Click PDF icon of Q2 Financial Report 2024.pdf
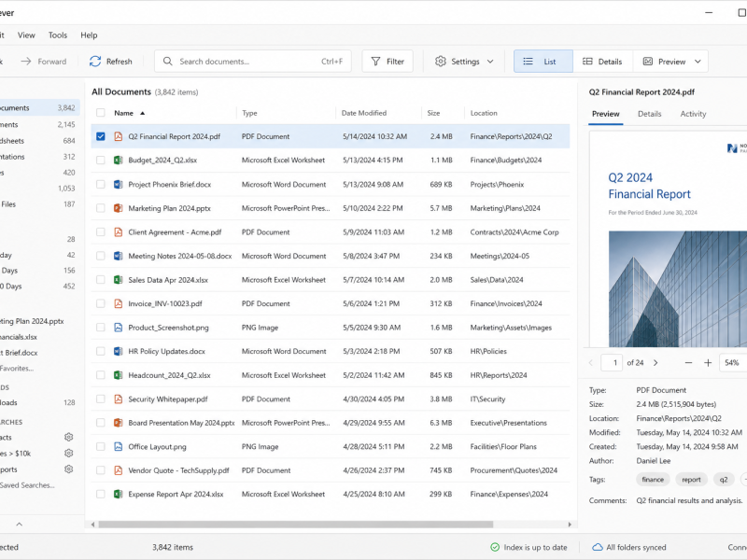Screen dimensions: 747x560 click(x=119, y=136)
